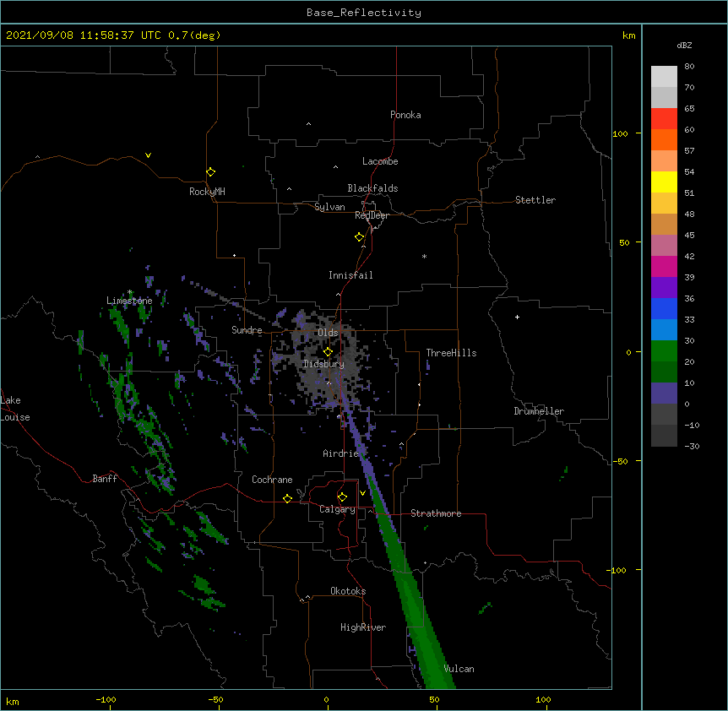The image size is (728, 711).
Task: Click the km label at top right
Action: (629, 35)
